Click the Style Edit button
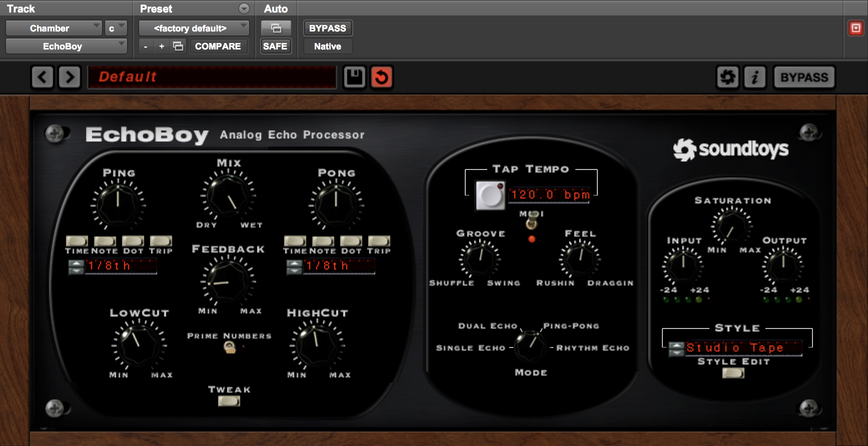868x446 pixels. (x=733, y=373)
